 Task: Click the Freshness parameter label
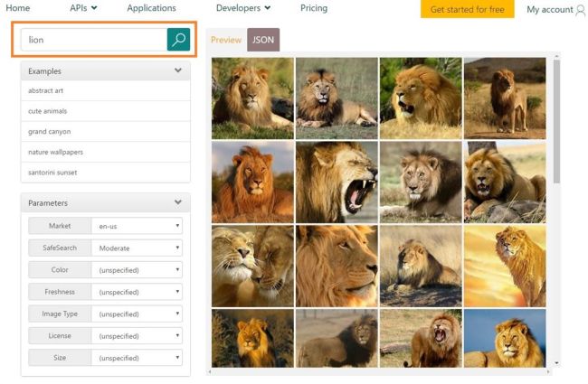(x=60, y=292)
